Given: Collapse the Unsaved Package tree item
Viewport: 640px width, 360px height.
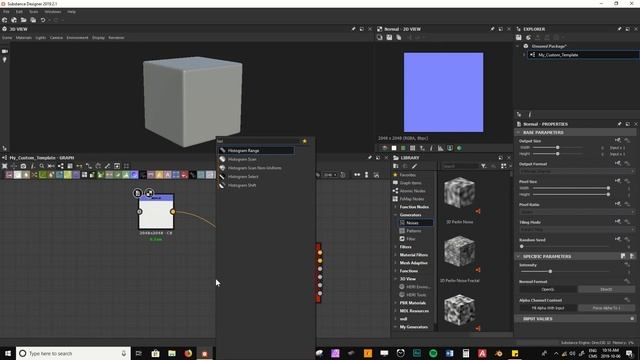Looking at the screenshot, I should (518, 46).
